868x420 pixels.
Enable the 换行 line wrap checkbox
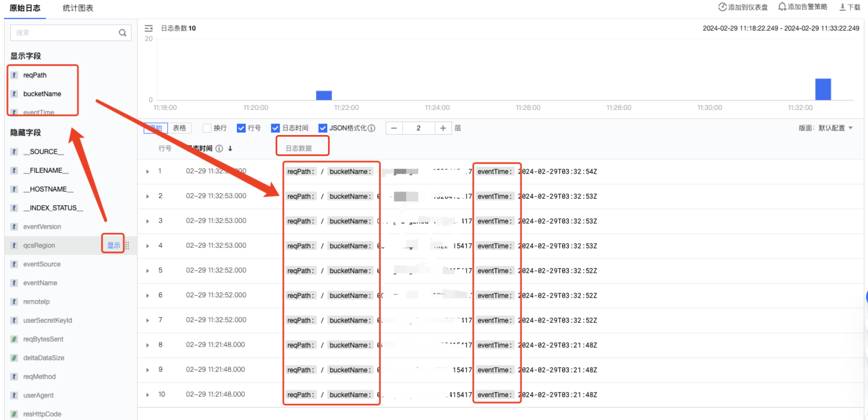point(207,128)
